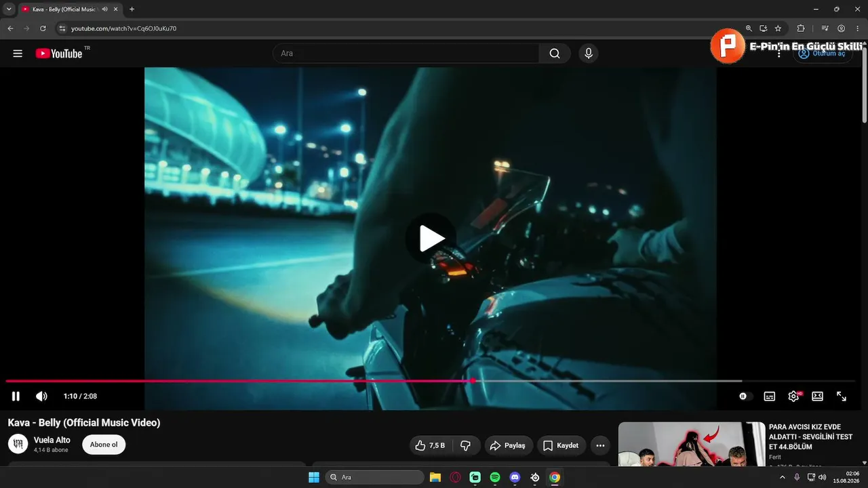Image resolution: width=868 pixels, height=488 pixels.
Task: Open the Vuela Alto channel avatar
Action: (x=18, y=445)
